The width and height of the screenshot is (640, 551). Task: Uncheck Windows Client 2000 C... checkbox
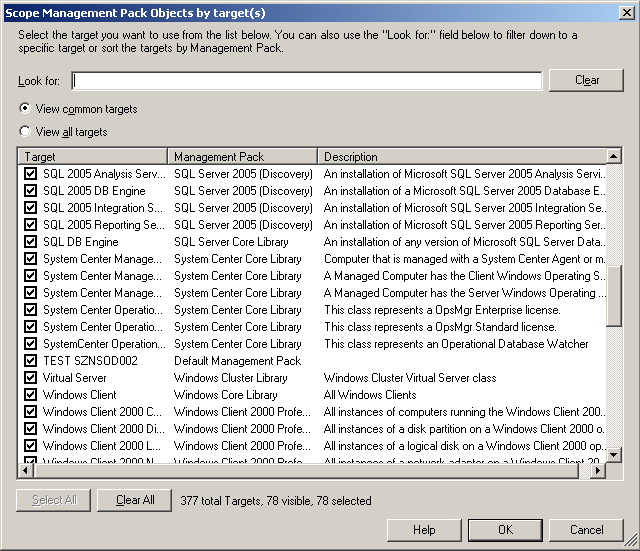[x=30, y=412]
